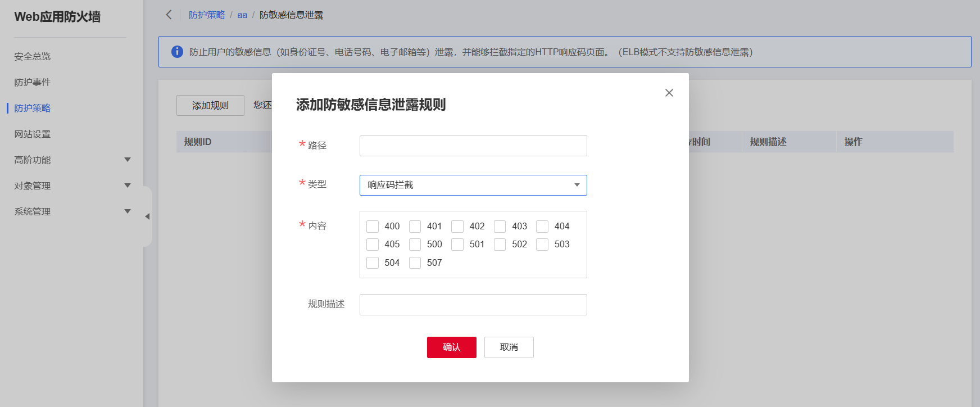Enable the 500 response code checkbox
980x407 pixels.
tap(415, 245)
